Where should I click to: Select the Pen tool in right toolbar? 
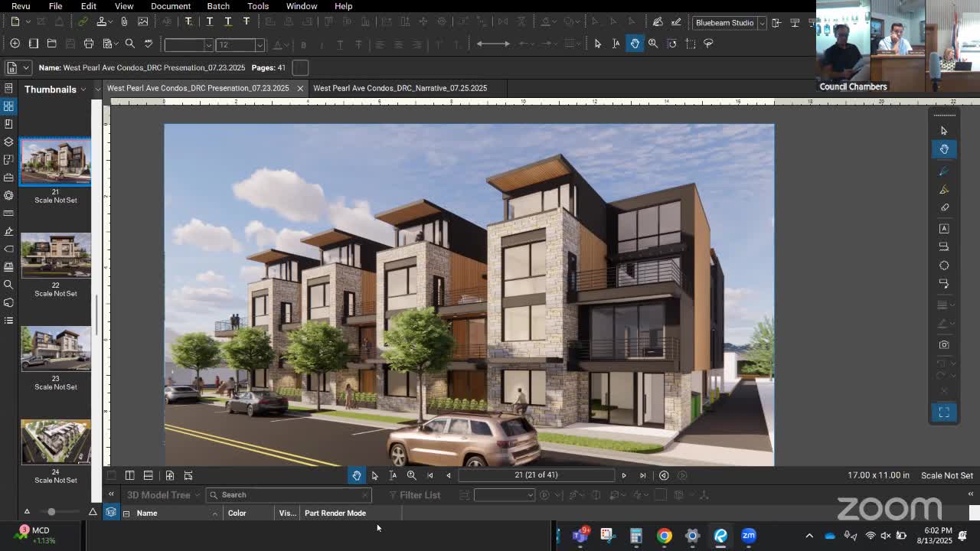point(944,171)
